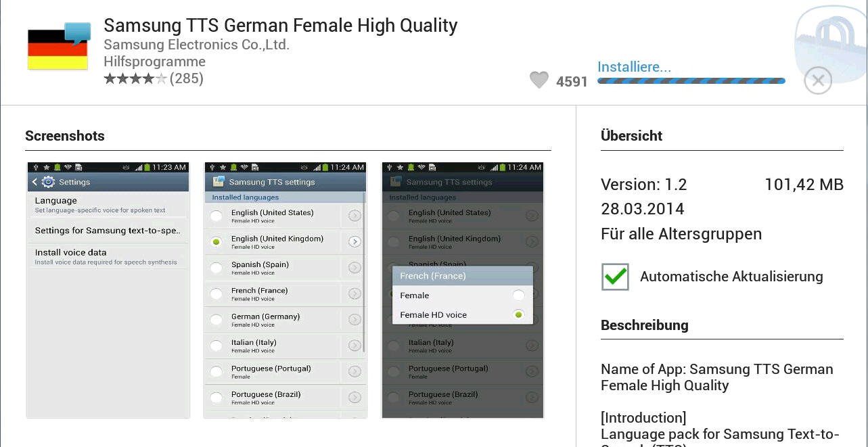Click the Samsung TTS settings header icon
Screen dimensions: 868x447
click(x=219, y=182)
